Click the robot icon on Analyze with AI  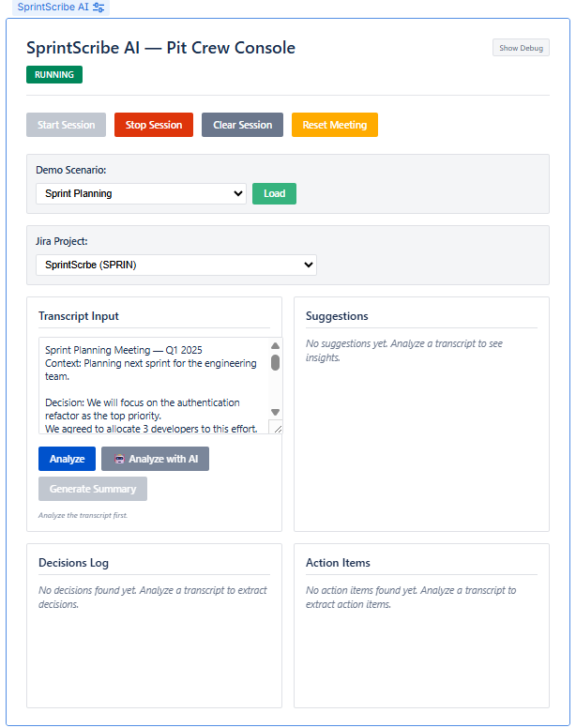(x=120, y=459)
